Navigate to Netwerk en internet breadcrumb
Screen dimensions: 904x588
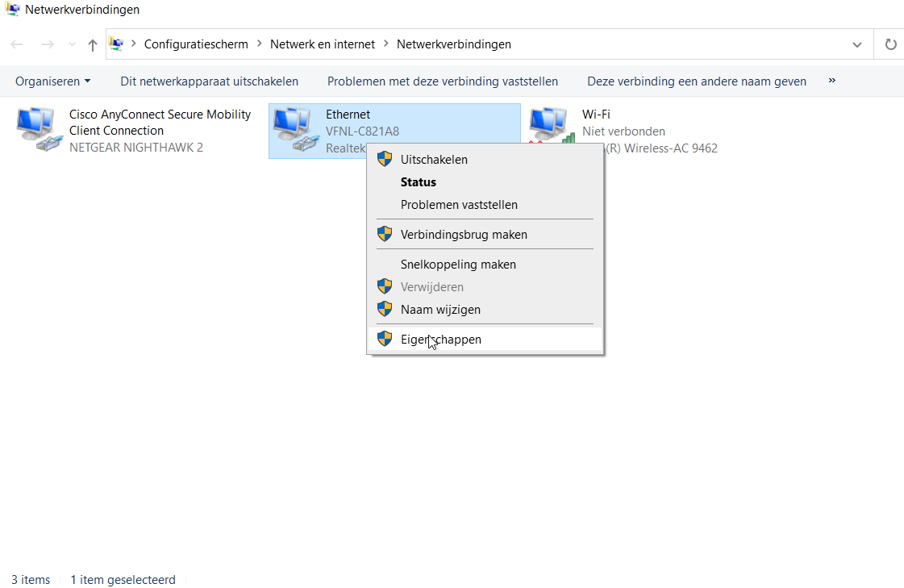[322, 44]
